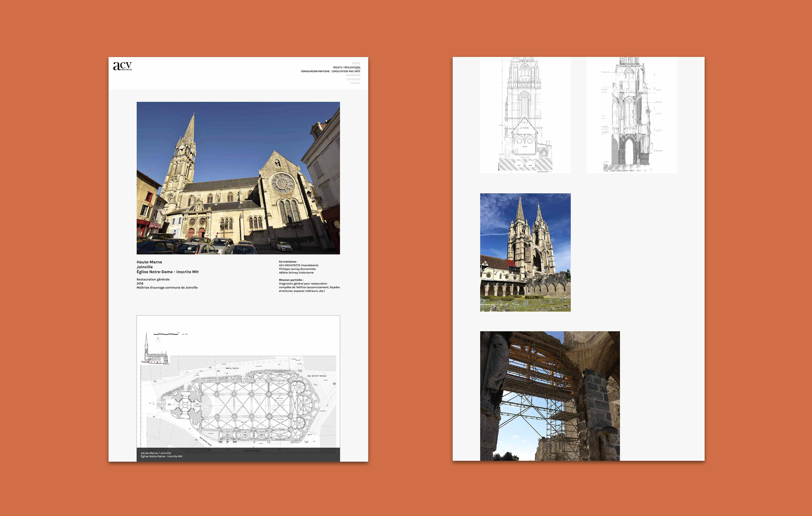Open the tower elevation drawing with gabled porch
The image size is (812, 516).
click(525, 115)
